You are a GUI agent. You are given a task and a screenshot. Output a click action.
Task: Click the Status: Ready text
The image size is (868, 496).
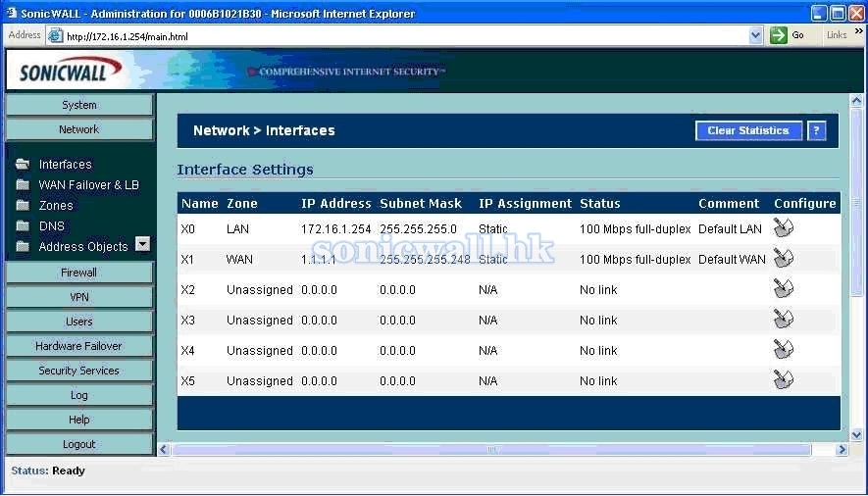coord(48,471)
